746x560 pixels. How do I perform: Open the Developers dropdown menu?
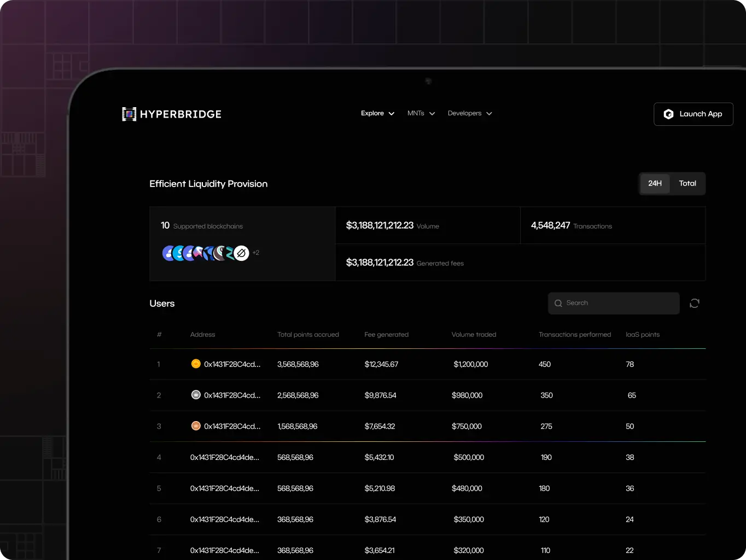coord(470,113)
